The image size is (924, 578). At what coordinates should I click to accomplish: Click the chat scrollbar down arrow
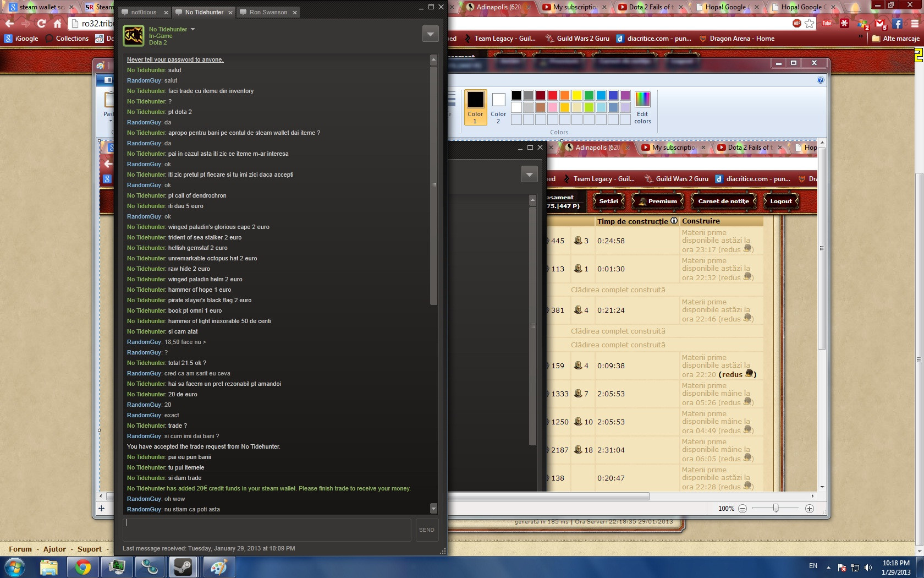coord(433,508)
